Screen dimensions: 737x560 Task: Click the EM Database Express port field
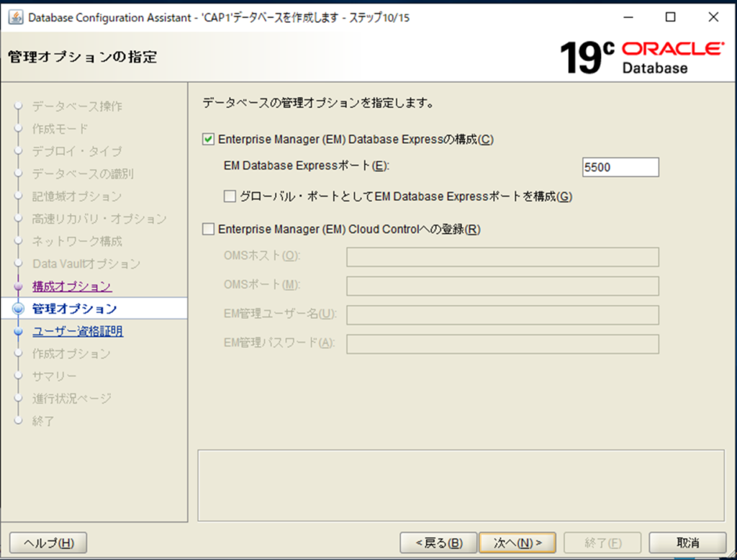[x=620, y=167]
